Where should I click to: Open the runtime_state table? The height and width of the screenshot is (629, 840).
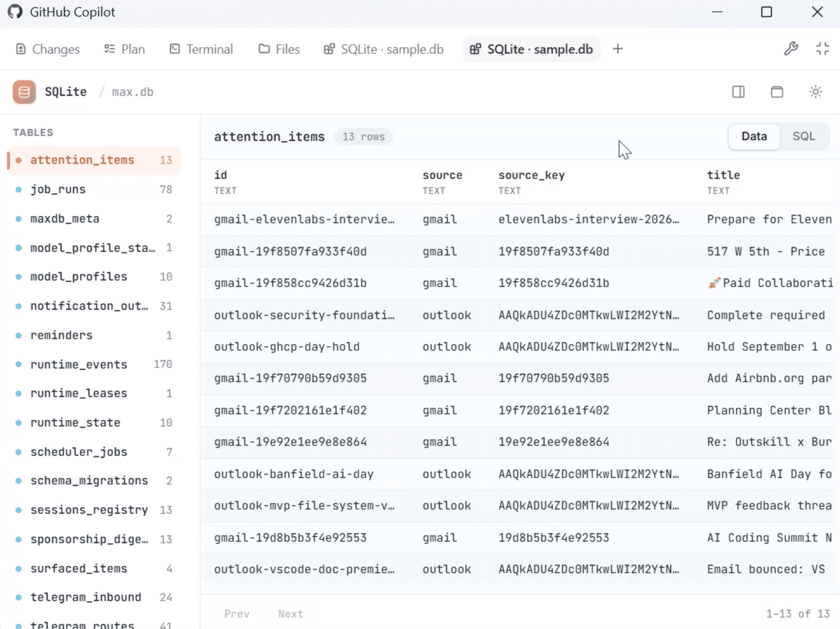click(94, 423)
